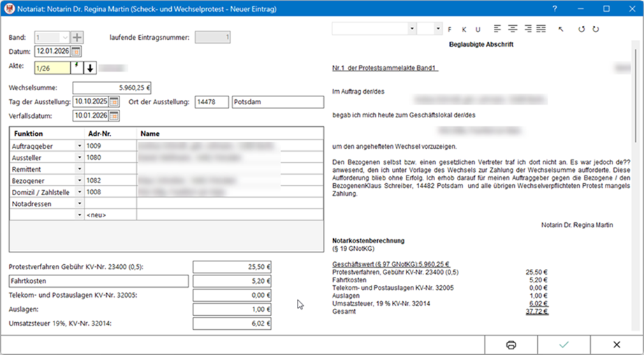Toggle bold (F) formatting
This screenshot has width=644, height=355.
coord(450,29)
